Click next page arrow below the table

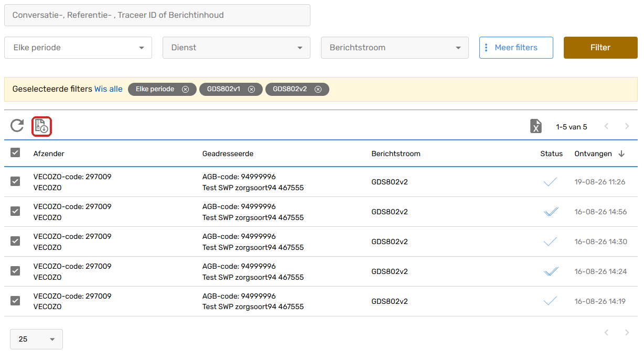coord(627,333)
